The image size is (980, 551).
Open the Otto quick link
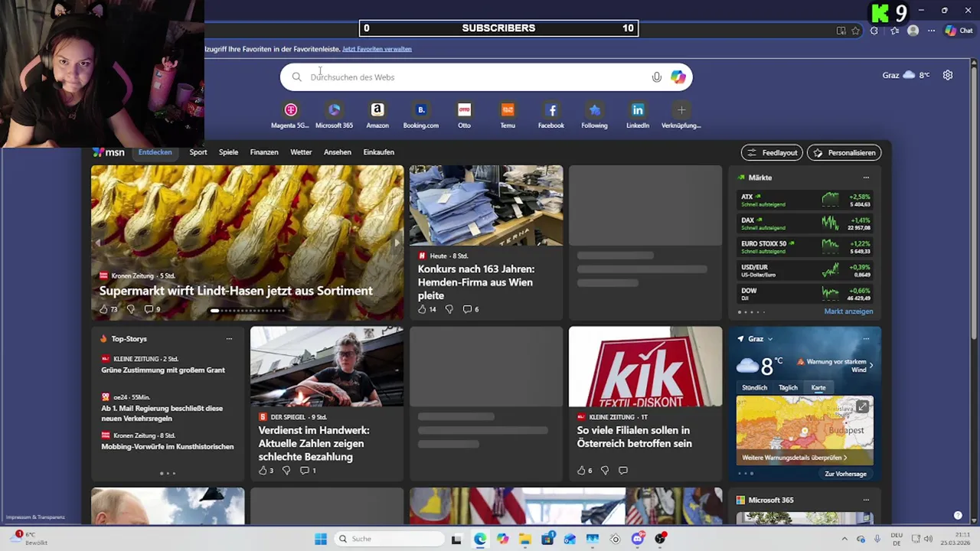point(464,116)
